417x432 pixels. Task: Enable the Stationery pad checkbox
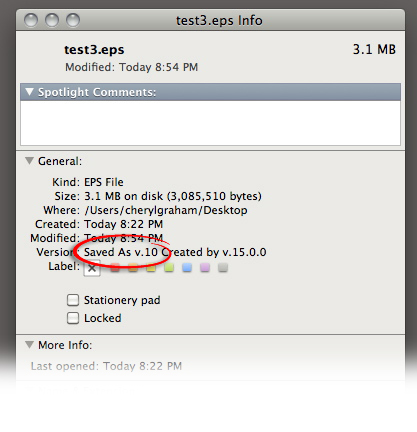coord(73,300)
